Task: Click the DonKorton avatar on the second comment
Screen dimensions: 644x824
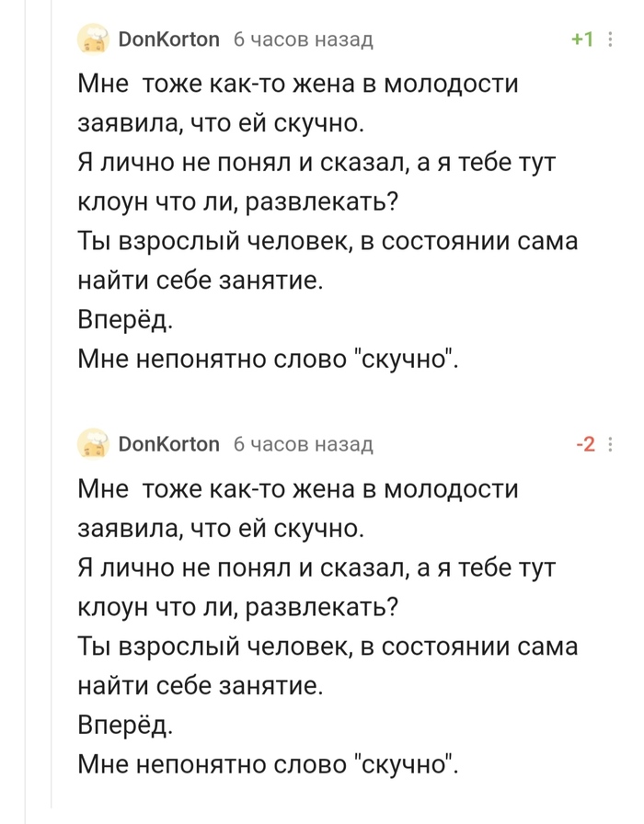Action: tap(93, 444)
